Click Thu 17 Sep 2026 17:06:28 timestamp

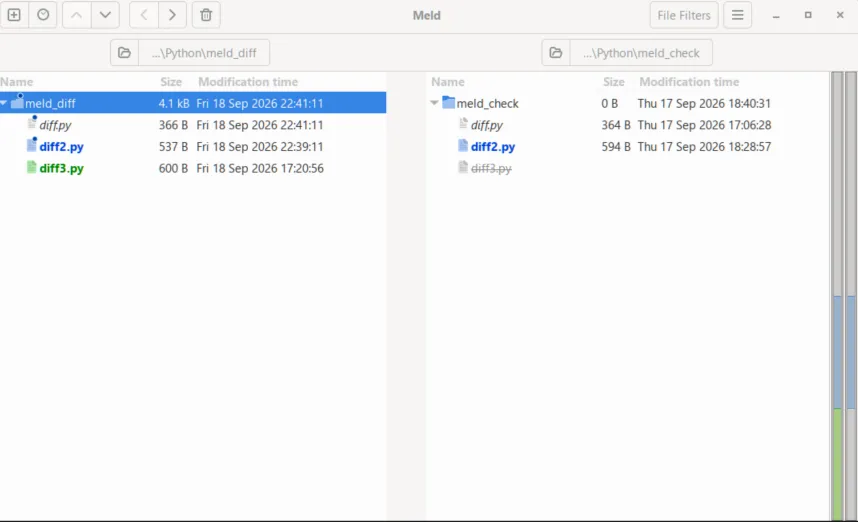click(704, 125)
